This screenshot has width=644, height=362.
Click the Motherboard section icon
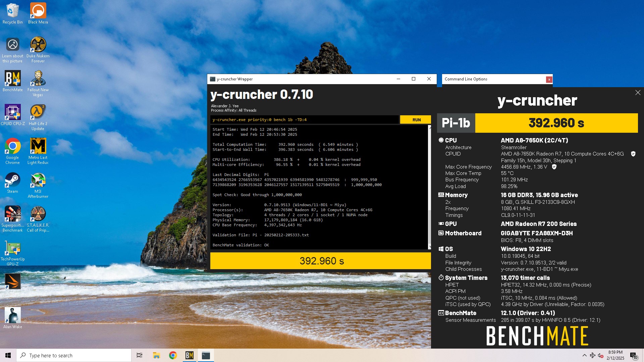point(441,233)
